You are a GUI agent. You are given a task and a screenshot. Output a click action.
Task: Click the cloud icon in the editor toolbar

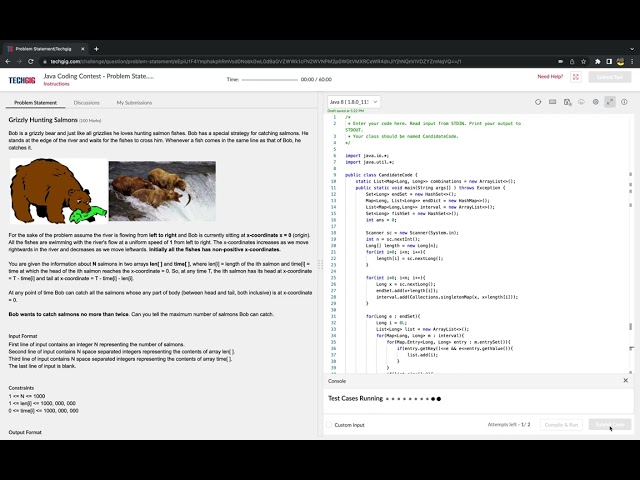pos(581,102)
